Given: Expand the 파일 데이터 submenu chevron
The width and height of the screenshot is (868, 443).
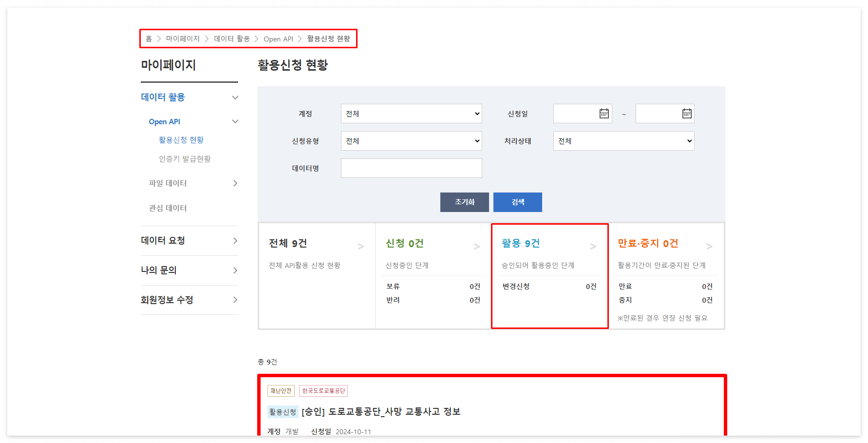Looking at the screenshot, I should pyautogui.click(x=235, y=183).
